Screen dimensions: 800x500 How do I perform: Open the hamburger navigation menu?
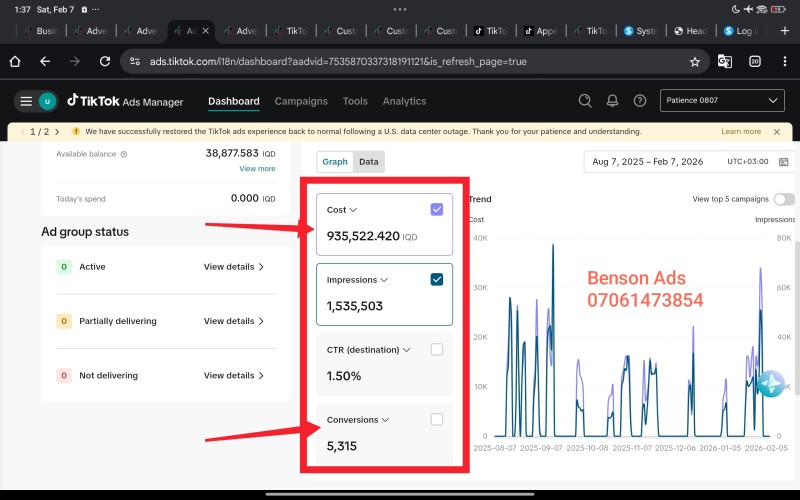(26, 101)
